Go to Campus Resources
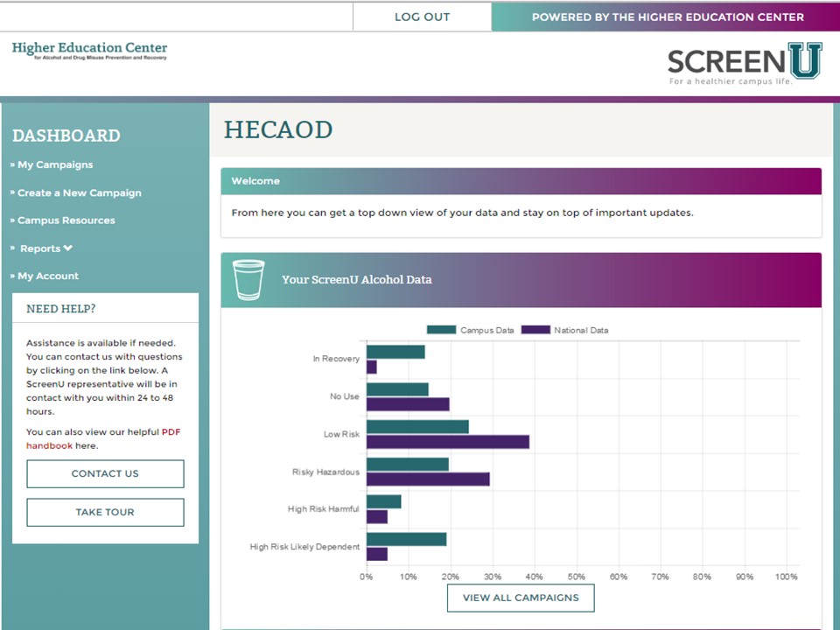The image size is (840, 630). (66, 220)
